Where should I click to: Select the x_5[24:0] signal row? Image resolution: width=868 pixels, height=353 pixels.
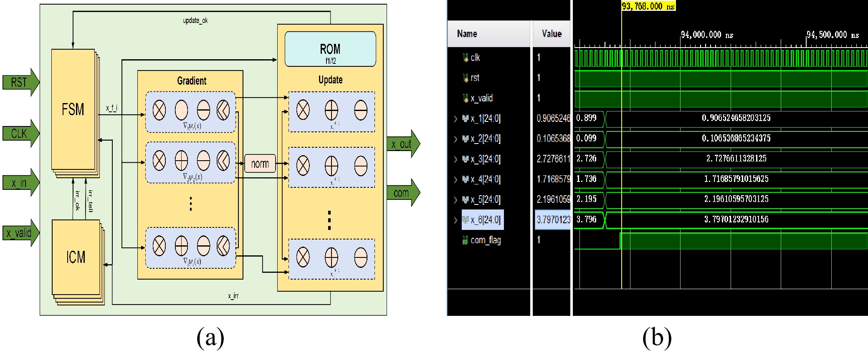(485, 200)
